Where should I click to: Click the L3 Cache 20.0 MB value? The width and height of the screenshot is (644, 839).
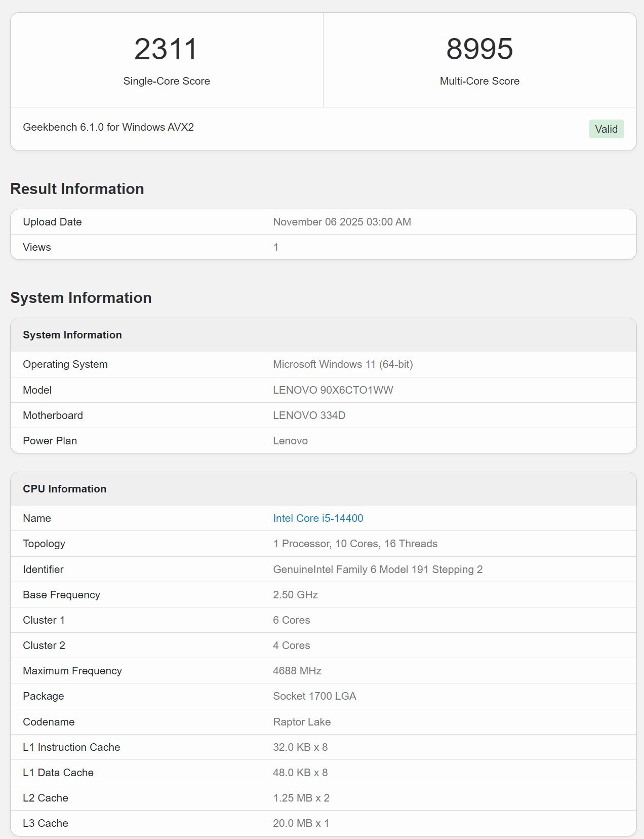301,823
